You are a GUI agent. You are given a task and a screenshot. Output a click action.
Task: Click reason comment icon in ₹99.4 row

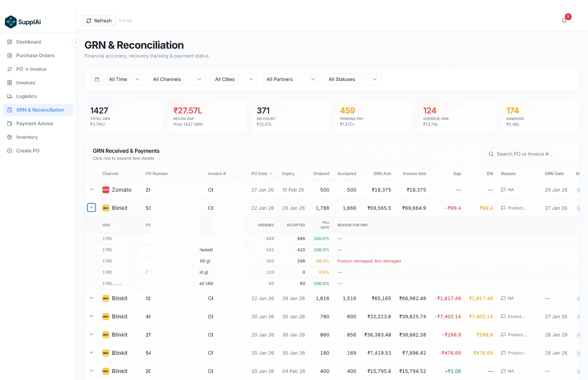point(503,208)
